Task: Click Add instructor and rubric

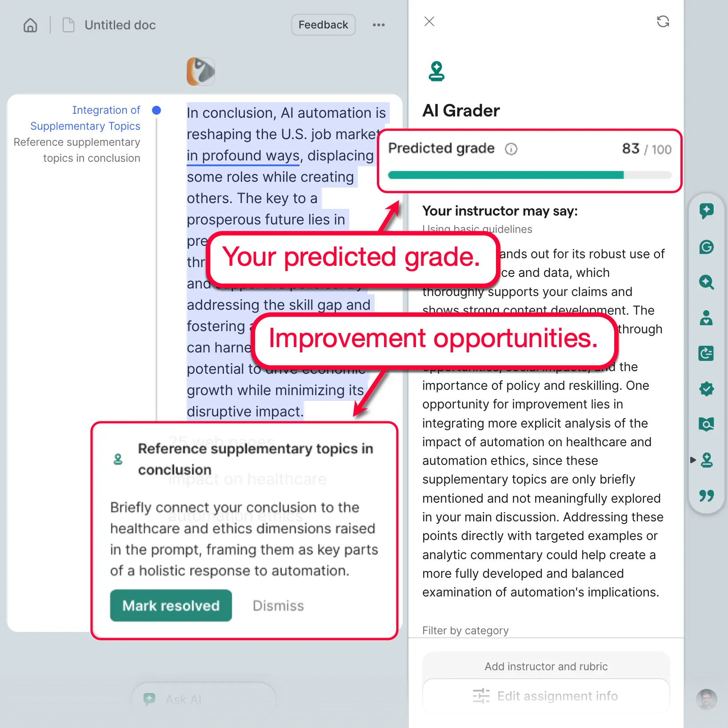Action: [x=546, y=666]
